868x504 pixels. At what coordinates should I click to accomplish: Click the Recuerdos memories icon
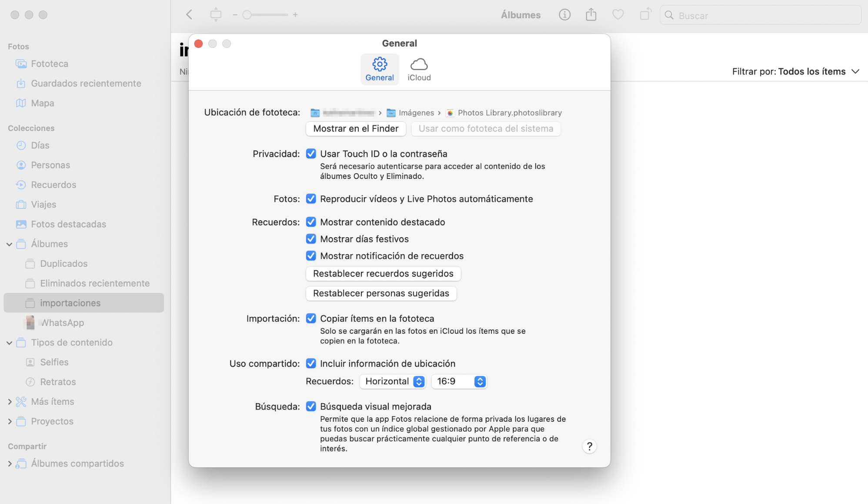53,185
